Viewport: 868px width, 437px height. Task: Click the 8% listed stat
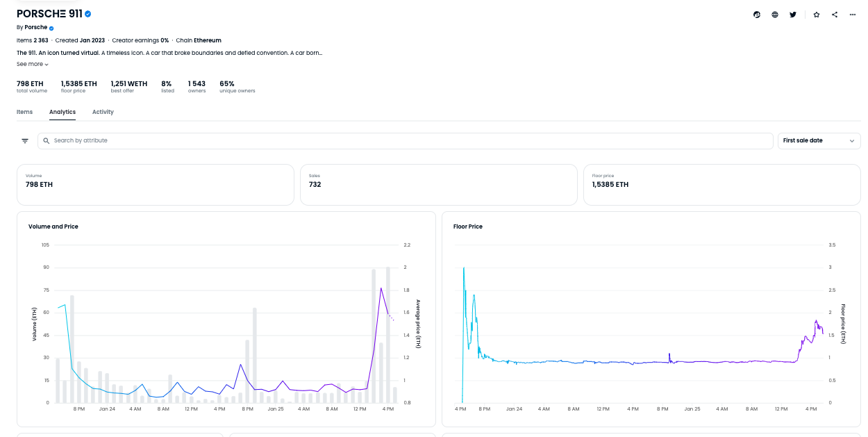167,87
